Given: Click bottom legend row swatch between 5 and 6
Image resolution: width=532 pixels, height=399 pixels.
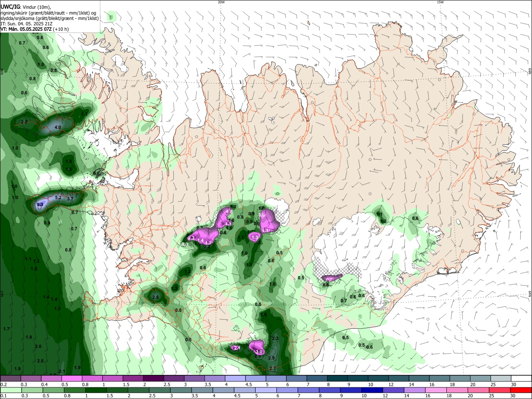Looking at the screenshot, I should coord(265,390).
